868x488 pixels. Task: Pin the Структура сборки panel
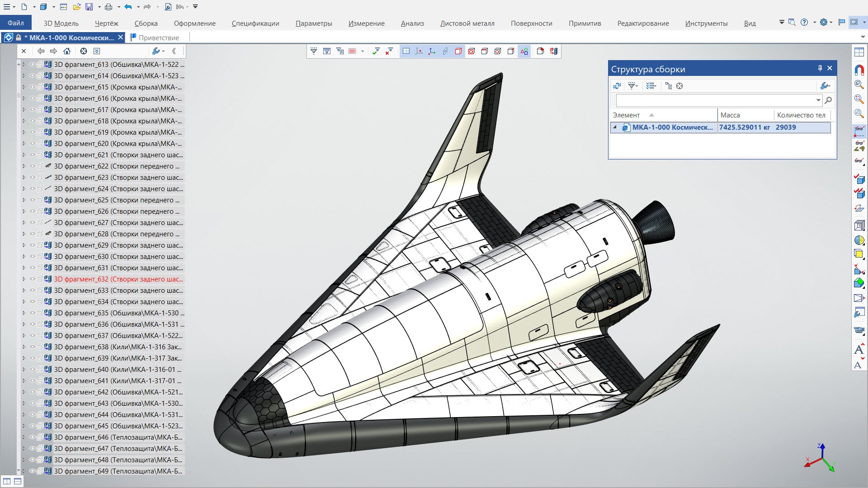820,68
